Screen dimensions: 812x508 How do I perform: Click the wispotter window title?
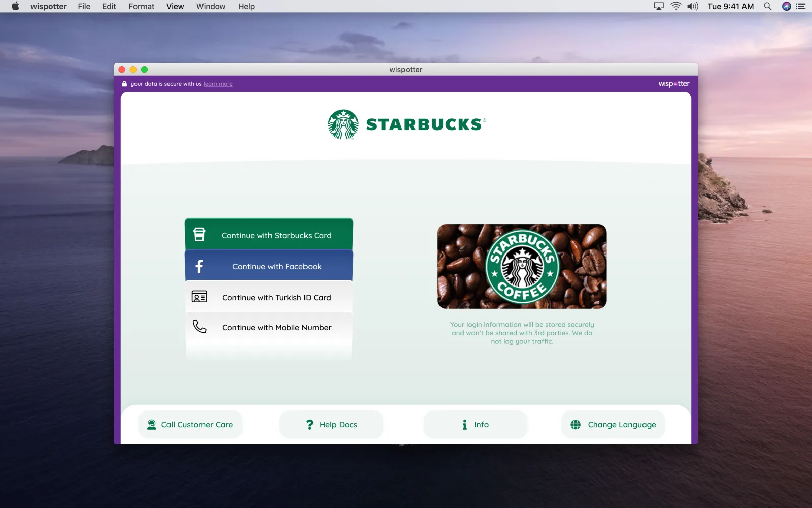pos(406,70)
